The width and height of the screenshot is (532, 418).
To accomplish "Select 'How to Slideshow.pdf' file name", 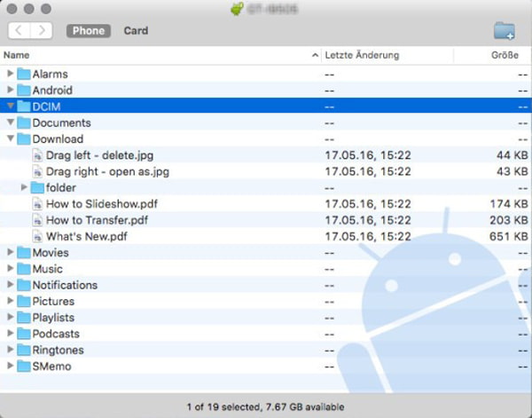I will (102, 204).
